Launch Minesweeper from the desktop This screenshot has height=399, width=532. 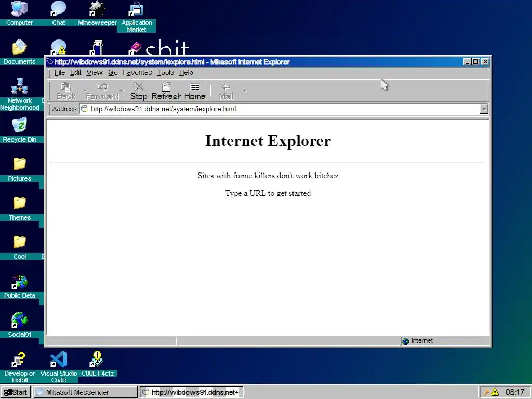pyautogui.click(x=97, y=14)
